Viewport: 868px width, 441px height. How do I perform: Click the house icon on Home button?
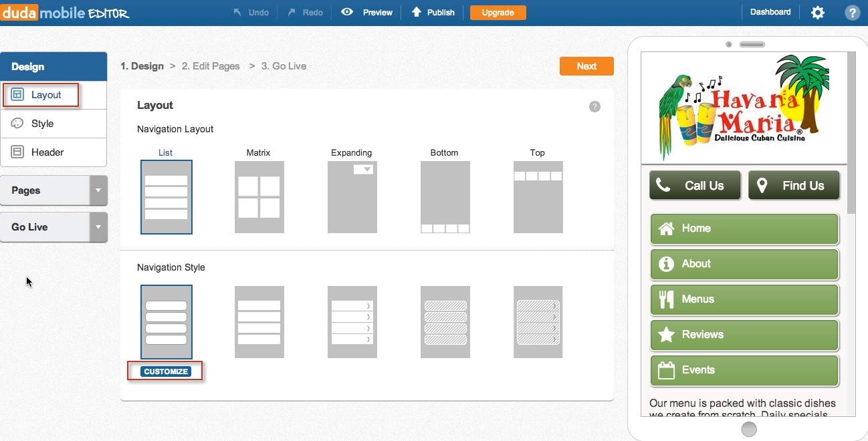(666, 229)
